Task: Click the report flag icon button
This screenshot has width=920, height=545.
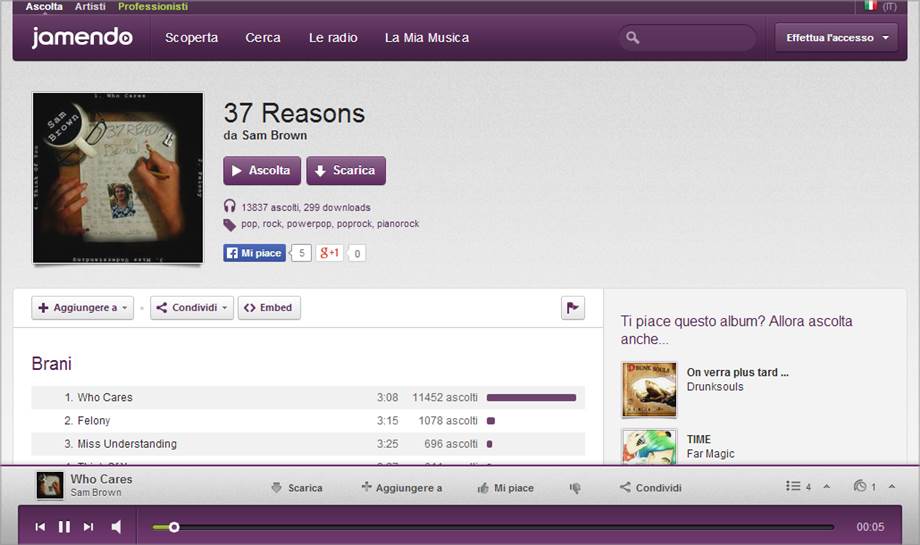Action: pos(573,307)
